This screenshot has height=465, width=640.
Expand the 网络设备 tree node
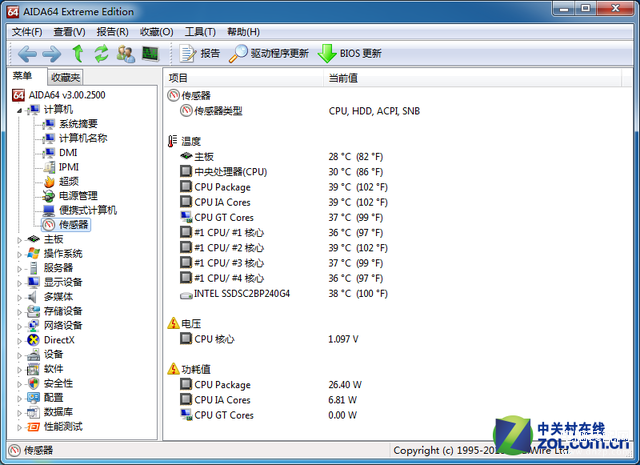point(19,326)
